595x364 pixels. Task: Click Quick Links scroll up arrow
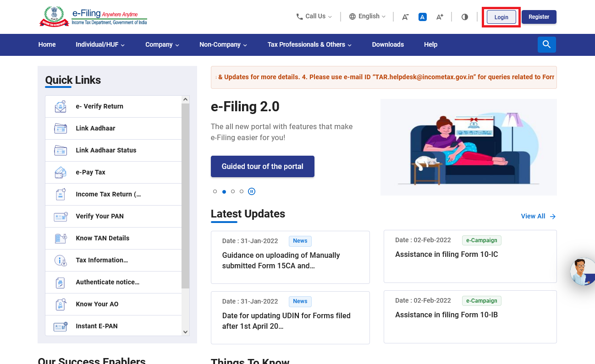click(186, 99)
